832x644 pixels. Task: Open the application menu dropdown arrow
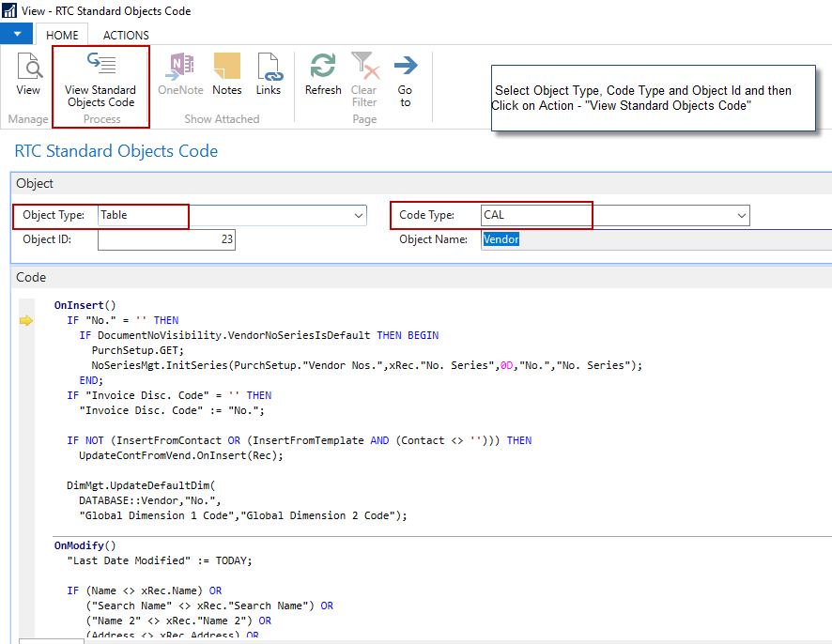click(x=17, y=35)
